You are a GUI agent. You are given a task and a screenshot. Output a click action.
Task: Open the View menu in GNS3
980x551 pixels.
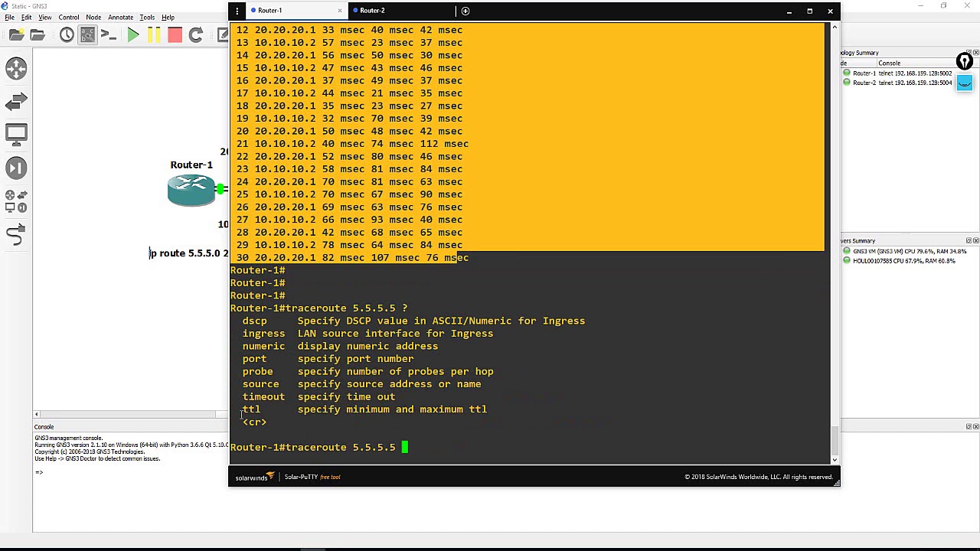[x=45, y=17]
